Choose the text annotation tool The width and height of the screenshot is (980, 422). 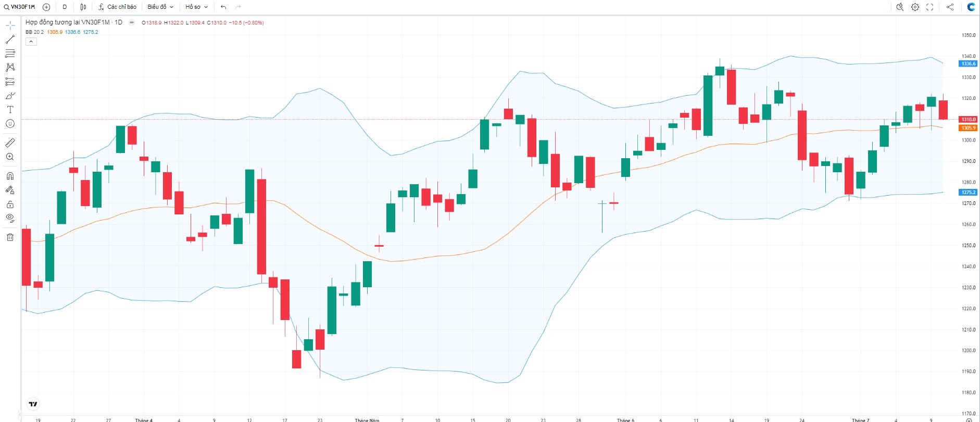[10, 110]
